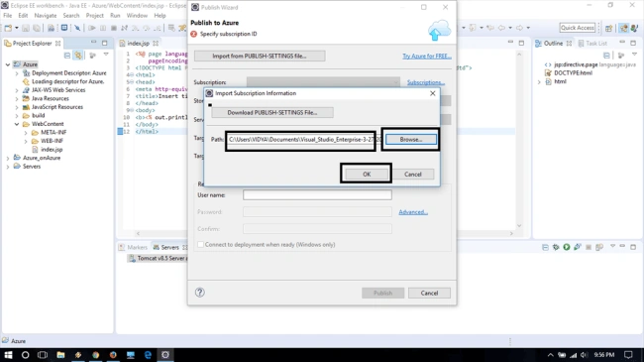Click the Quick Access field
The image size is (644, 362).
click(x=578, y=28)
